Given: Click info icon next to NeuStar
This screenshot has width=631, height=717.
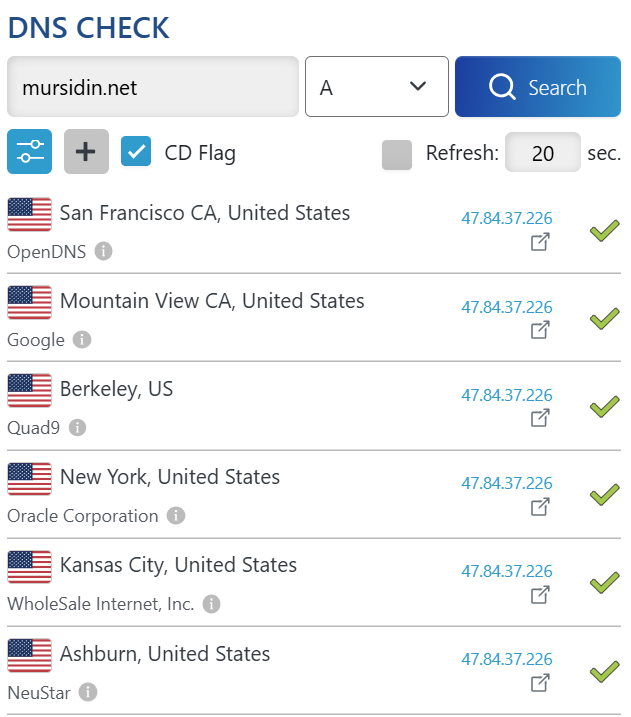Looking at the screenshot, I should [88, 692].
